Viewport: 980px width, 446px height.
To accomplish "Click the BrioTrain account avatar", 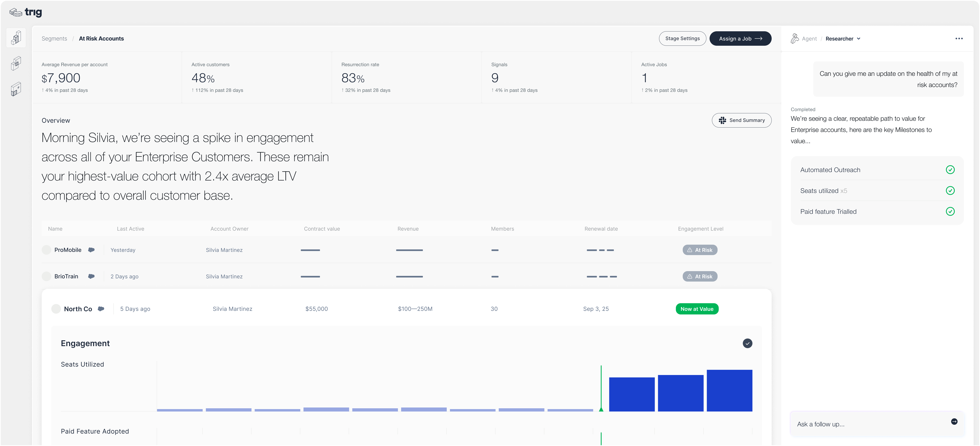I will 46,277.
